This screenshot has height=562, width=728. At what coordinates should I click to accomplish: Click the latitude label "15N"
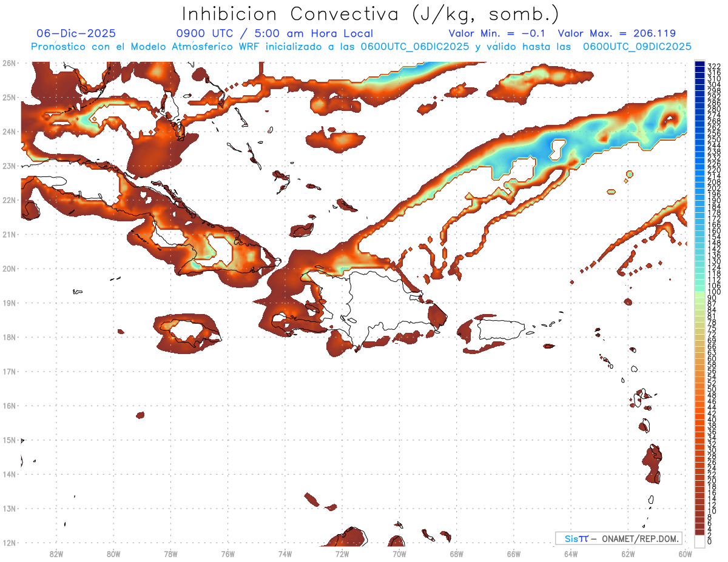[9, 440]
